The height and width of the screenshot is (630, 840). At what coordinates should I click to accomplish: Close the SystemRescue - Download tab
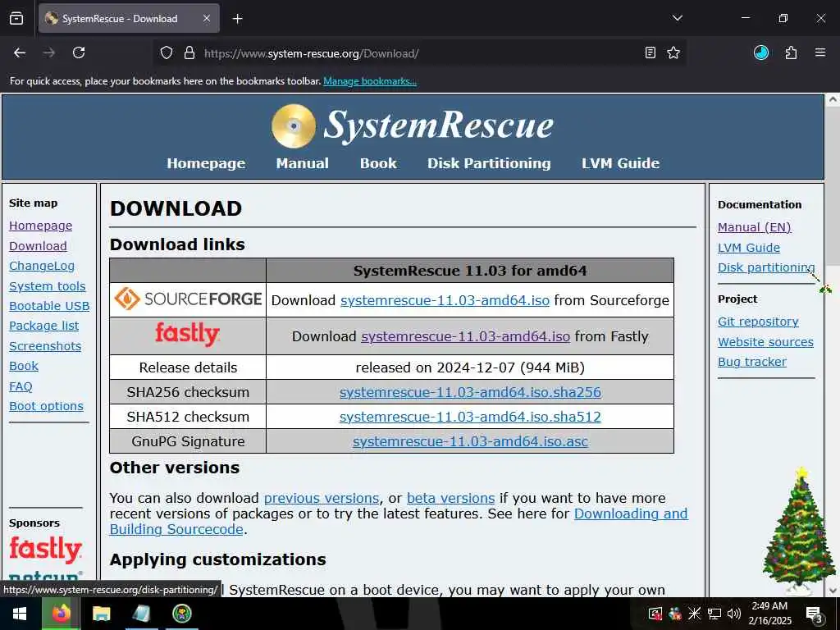[x=207, y=18]
